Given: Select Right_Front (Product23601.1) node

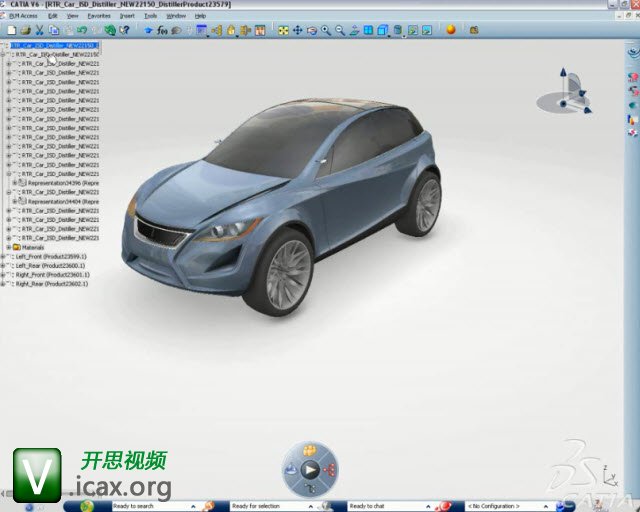Looking at the screenshot, I should tap(53, 275).
